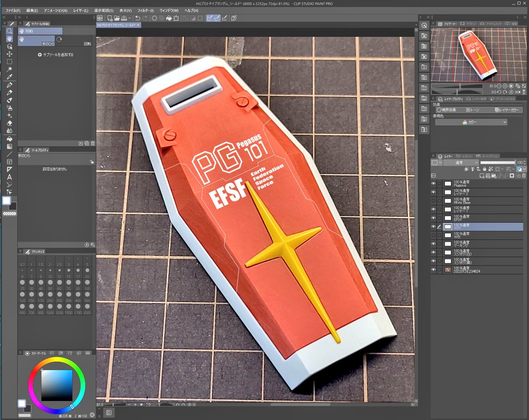Open the ウィンドウ(W) menu
529x420 pixels.
(x=169, y=10)
